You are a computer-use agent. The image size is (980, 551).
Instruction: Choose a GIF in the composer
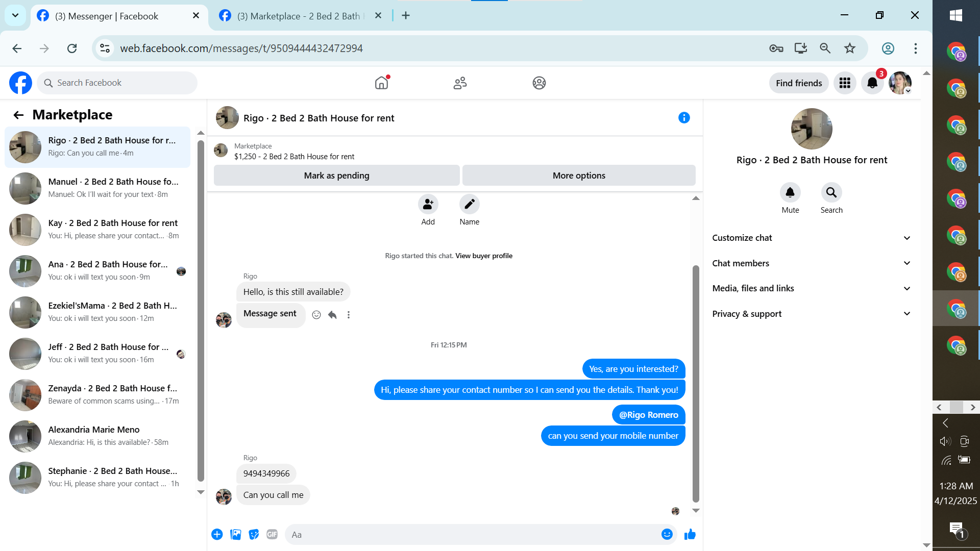point(272,534)
